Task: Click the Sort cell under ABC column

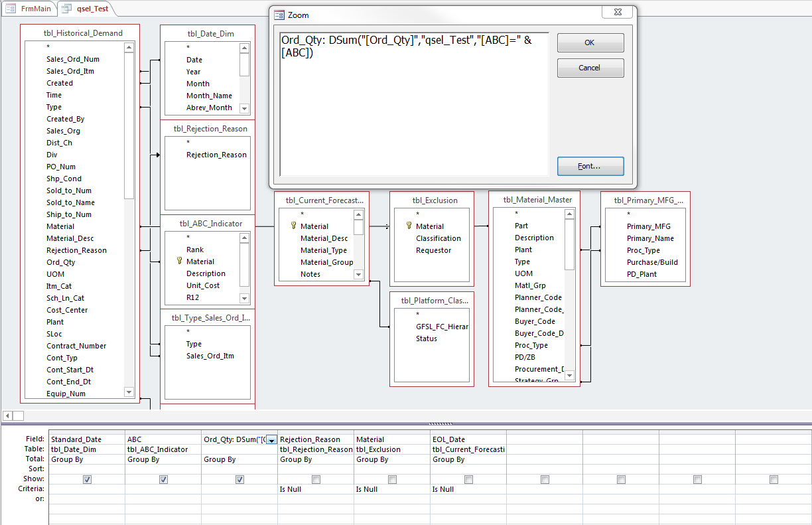Action: click(163, 469)
